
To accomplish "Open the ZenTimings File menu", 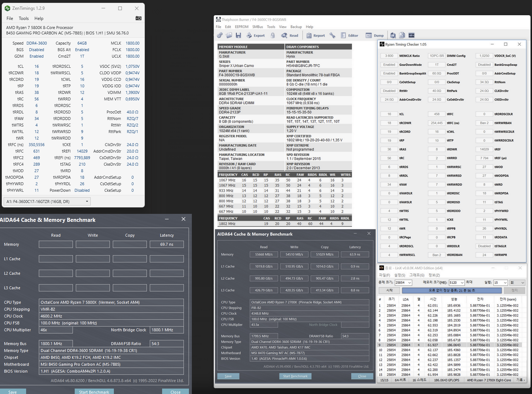I will pos(10,18).
